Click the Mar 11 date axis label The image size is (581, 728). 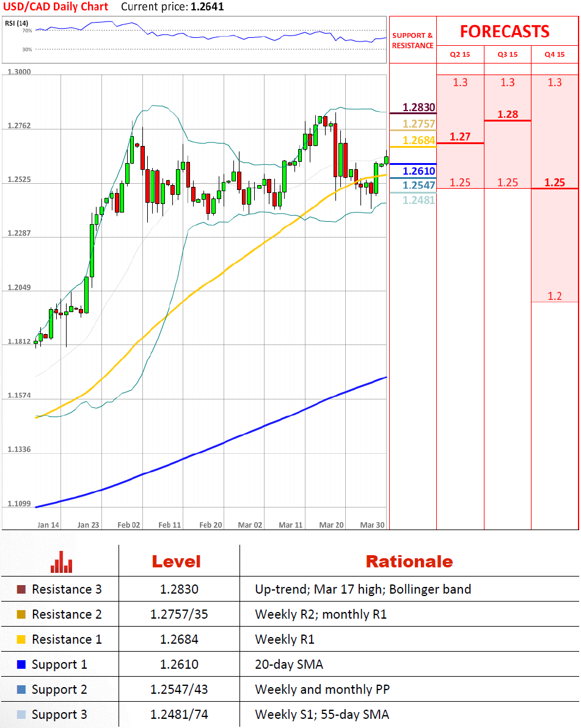tap(291, 525)
